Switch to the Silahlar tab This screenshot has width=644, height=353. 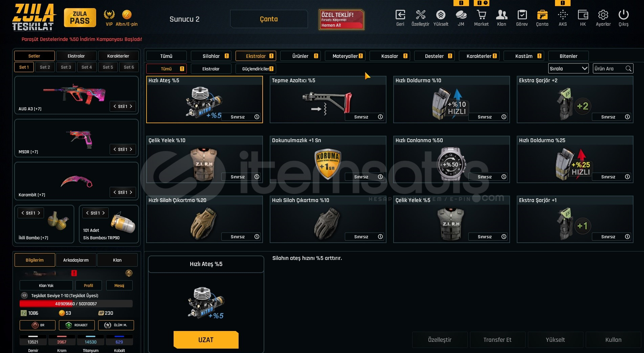pyautogui.click(x=211, y=56)
